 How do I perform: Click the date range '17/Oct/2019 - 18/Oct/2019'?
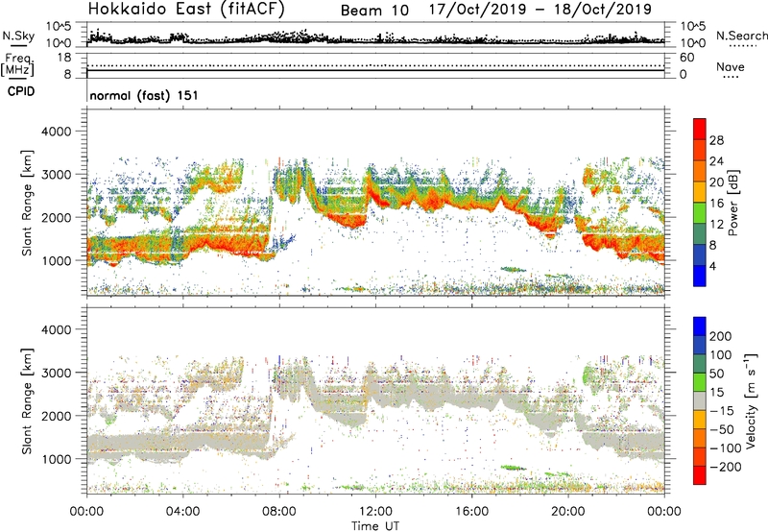(x=540, y=10)
